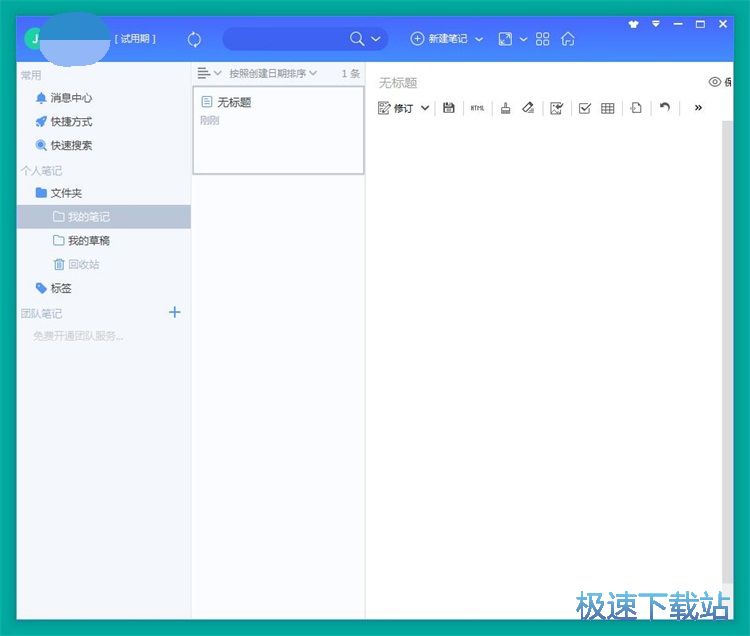The height and width of the screenshot is (636, 750).
Task: Click the 免费开通团队服务 link
Action: [78, 336]
